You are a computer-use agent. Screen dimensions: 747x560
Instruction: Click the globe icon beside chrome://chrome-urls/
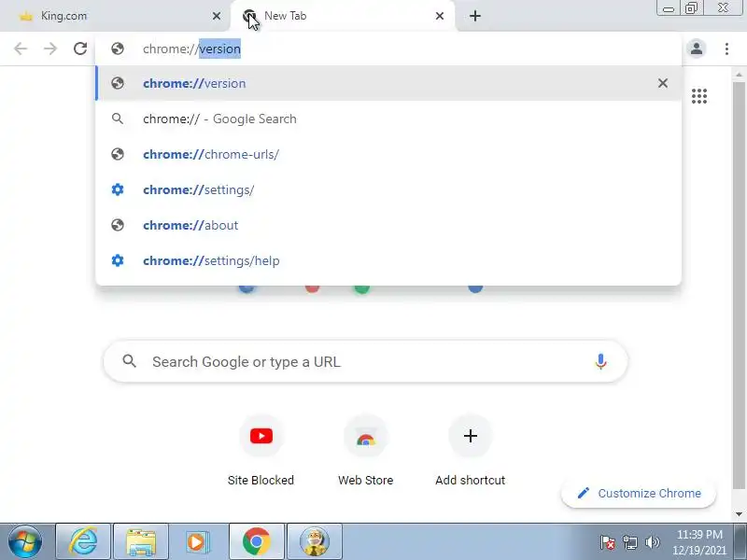pyautogui.click(x=118, y=154)
